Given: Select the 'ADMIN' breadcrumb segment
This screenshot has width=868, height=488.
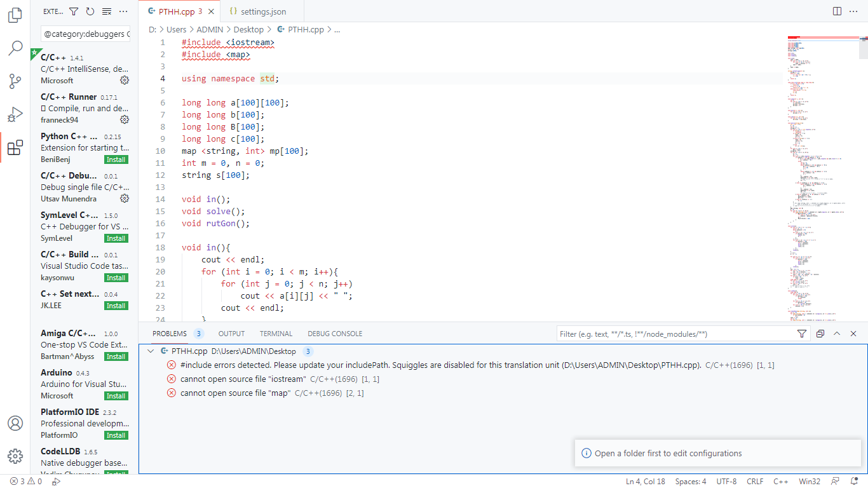Looking at the screenshot, I should 210,29.
